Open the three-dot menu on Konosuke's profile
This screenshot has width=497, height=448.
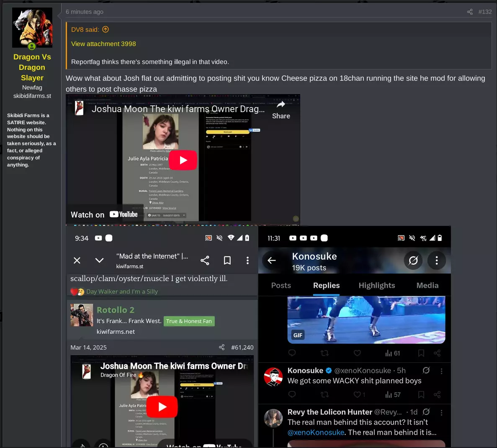(436, 260)
